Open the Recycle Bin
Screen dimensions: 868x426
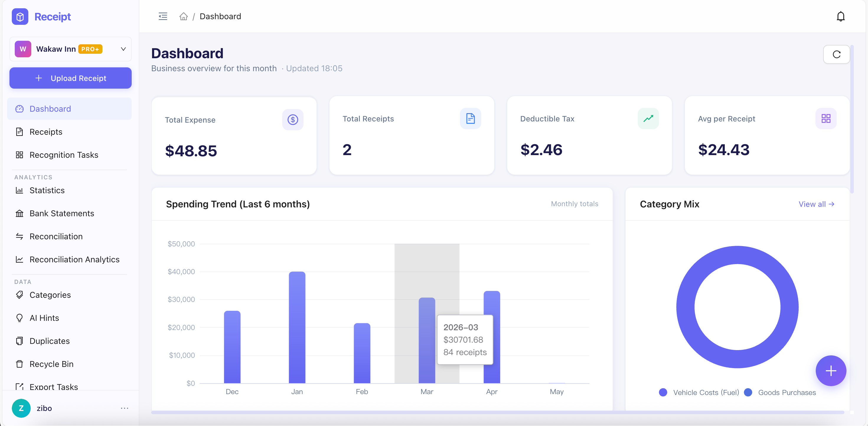pos(69,364)
